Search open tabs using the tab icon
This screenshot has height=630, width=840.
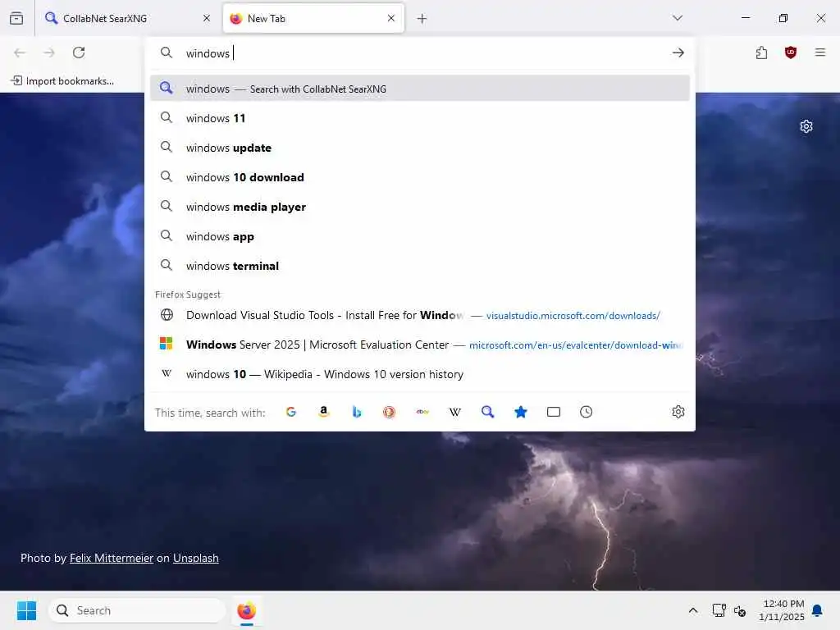554,412
